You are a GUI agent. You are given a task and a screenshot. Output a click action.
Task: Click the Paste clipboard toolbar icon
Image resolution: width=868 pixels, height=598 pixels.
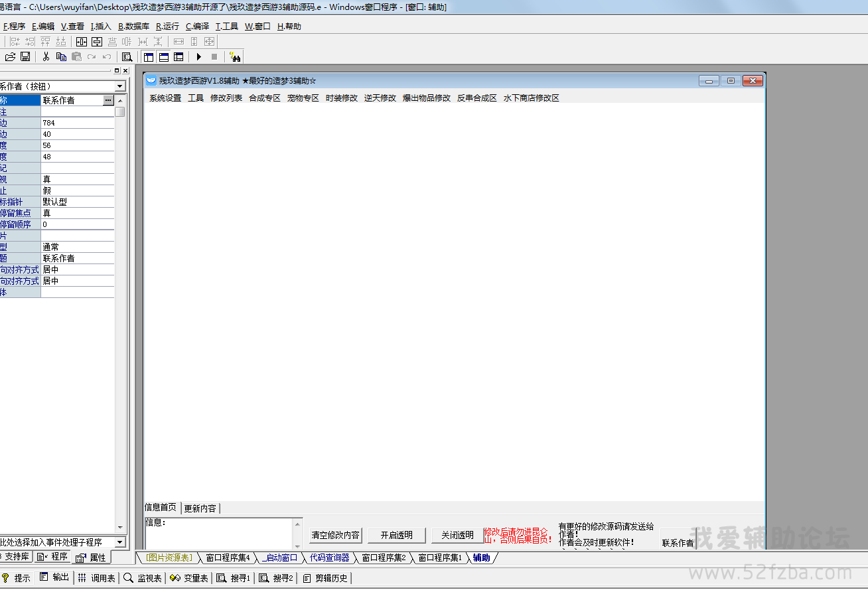[76, 57]
